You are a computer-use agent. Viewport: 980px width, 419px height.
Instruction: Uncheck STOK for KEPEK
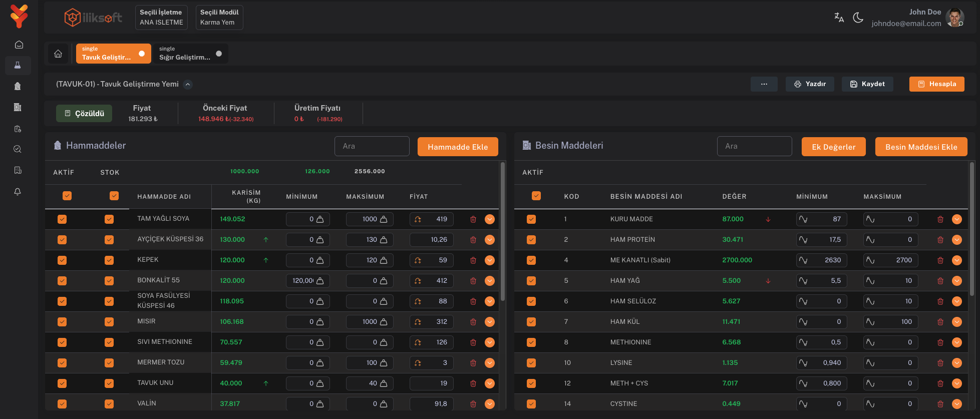tap(109, 260)
